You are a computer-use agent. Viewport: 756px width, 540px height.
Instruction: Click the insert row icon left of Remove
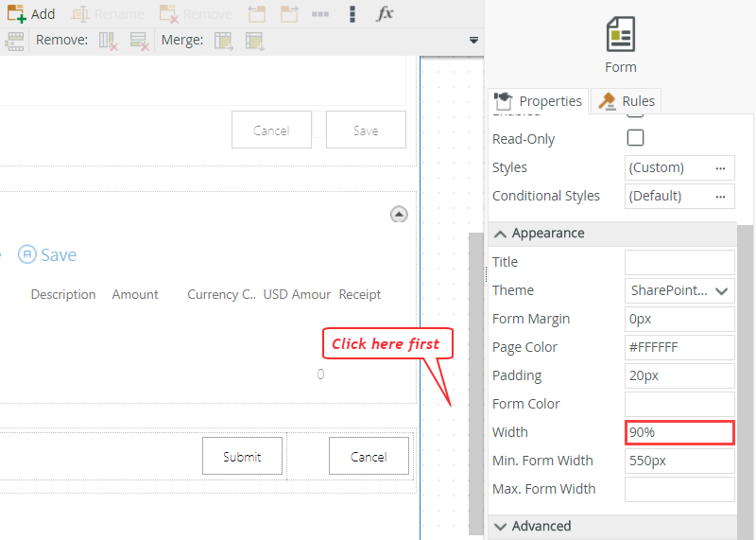[14, 42]
